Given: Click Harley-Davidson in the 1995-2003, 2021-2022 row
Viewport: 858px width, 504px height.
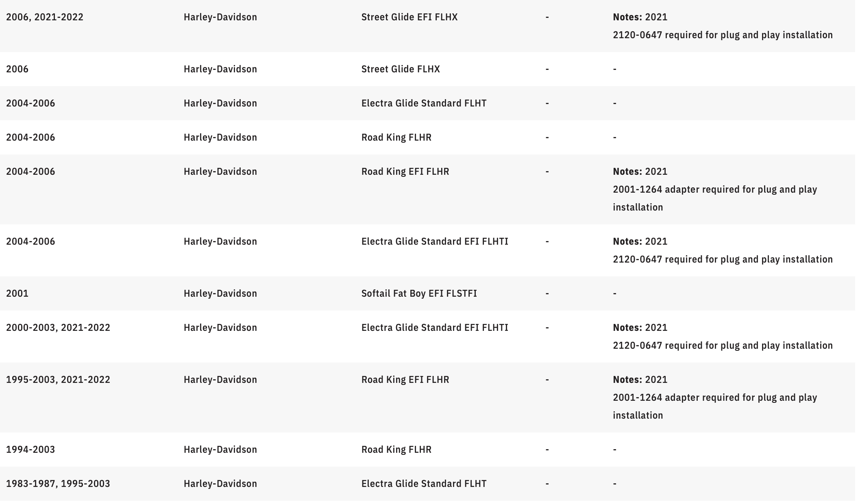Looking at the screenshot, I should pyautogui.click(x=220, y=380).
